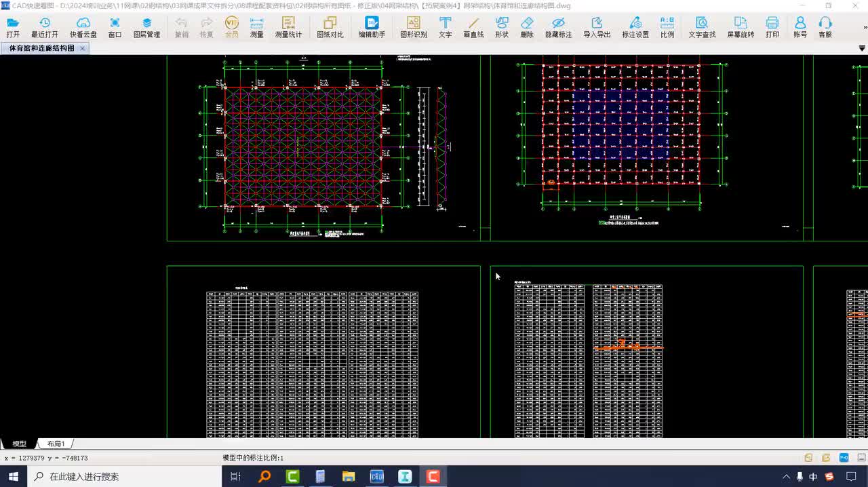Viewport: 868px width, 487px height.
Task: Expand the 形状 shapes dropdown
Action: pyautogui.click(x=502, y=27)
